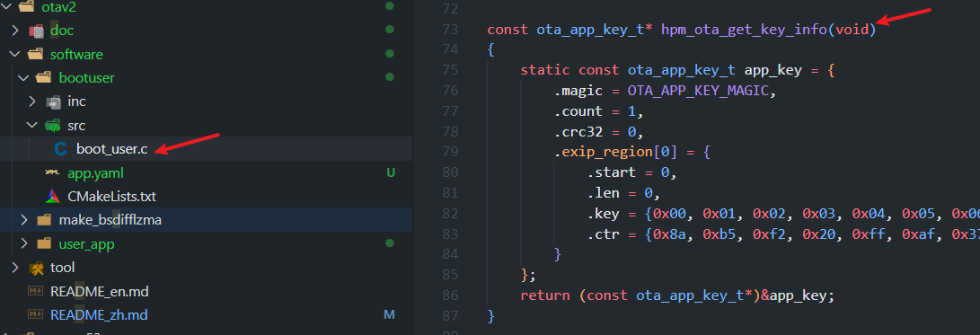Click the return keyword on line 86

(545, 295)
